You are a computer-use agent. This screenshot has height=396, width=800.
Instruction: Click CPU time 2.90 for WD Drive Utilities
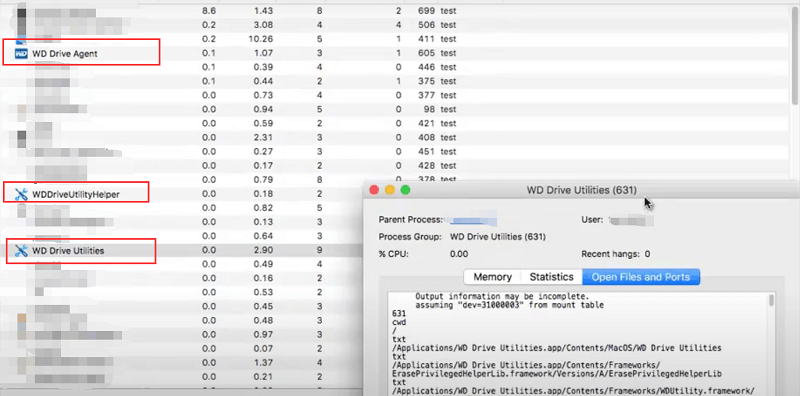[x=264, y=251]
